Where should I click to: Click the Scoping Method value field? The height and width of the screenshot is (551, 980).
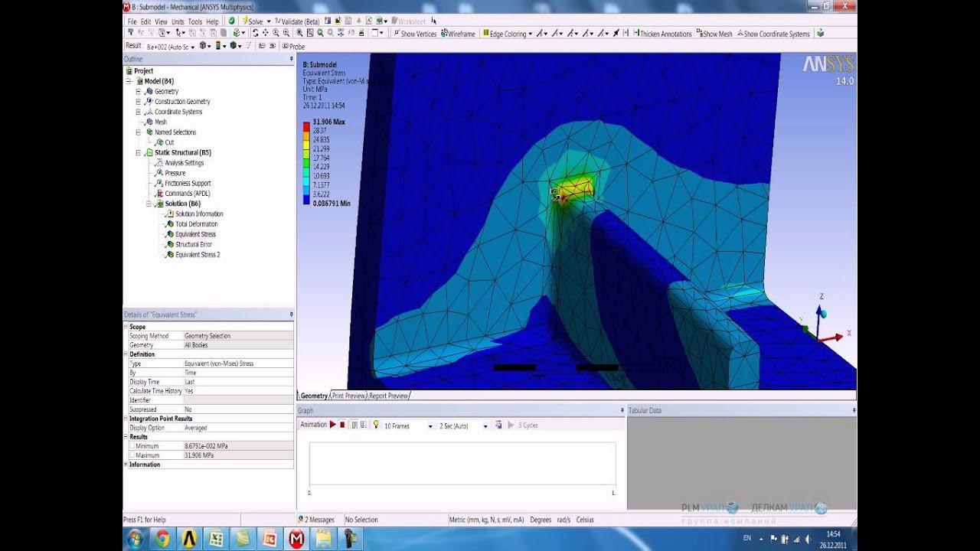(238, 336)
